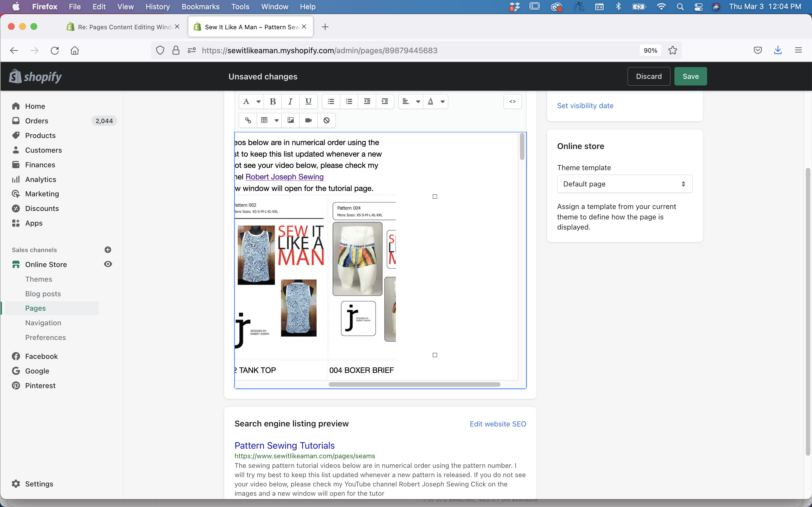The width and height of the screenshot is (812, 507).
Task: Show HTML code view
Action: (x=512, y=102)
